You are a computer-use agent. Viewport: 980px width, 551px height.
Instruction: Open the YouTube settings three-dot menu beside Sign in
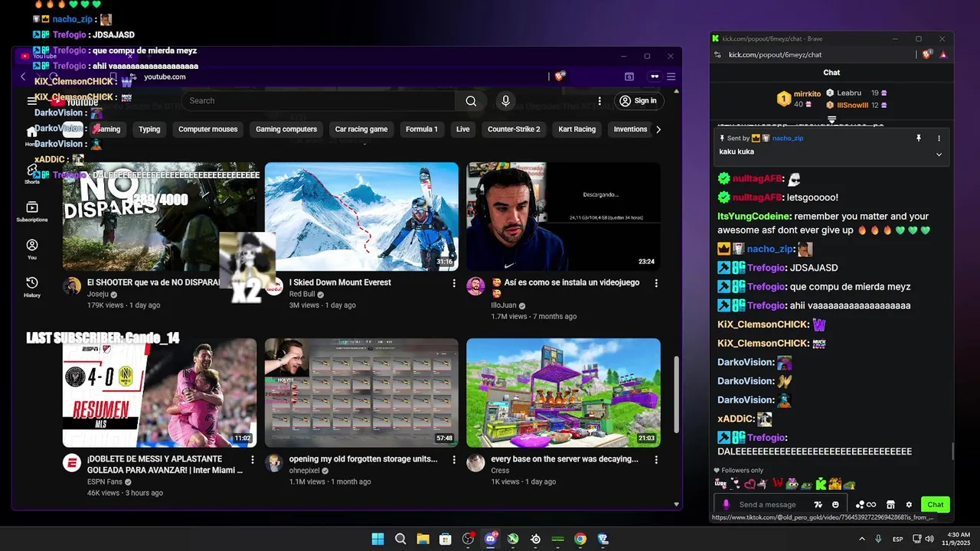(x=599, y=101)
